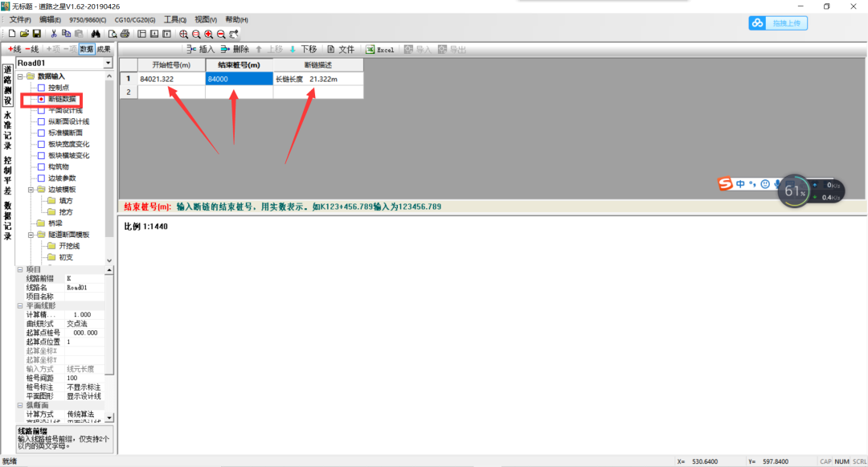Click the 文件 file button in grid toolbar
The height and width of the screenshot is (467, 868).
[x=341, y=49]
